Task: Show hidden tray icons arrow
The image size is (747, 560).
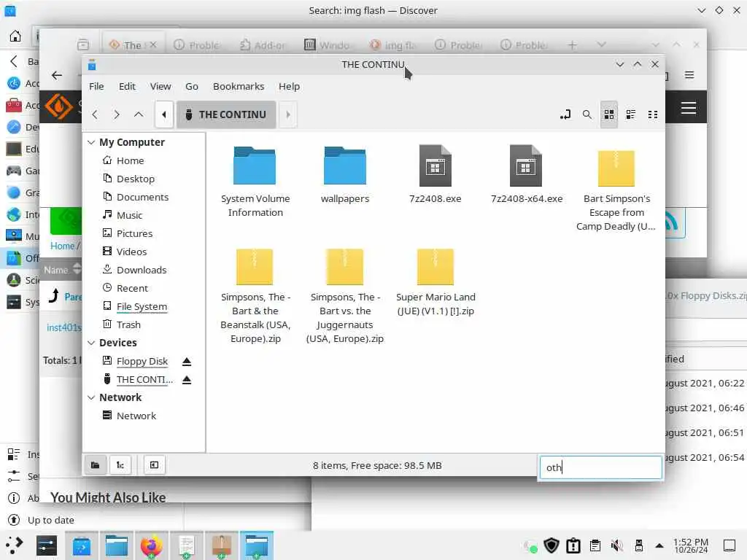Action: coord(659,545)
